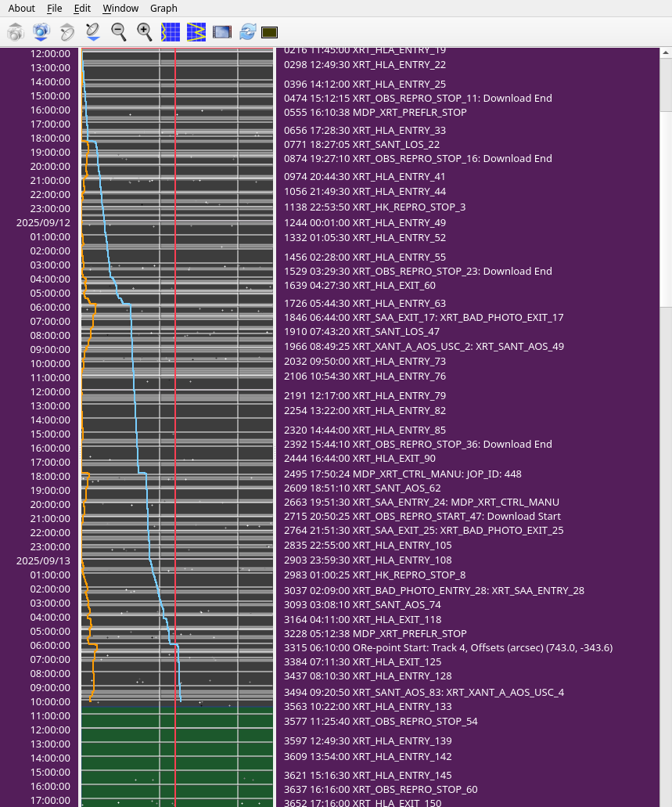Click the film strip movie icon
672x807 pixels.
(x=222, y=32)
